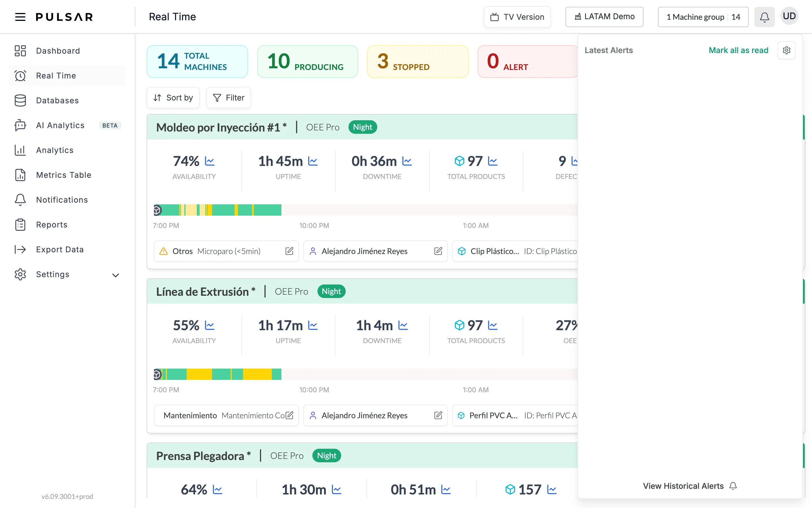Image resolution: width=812 pixels, height=508 pixels.
Task: Expand the Settings sidebar chevron
Action: coord(115,275)
